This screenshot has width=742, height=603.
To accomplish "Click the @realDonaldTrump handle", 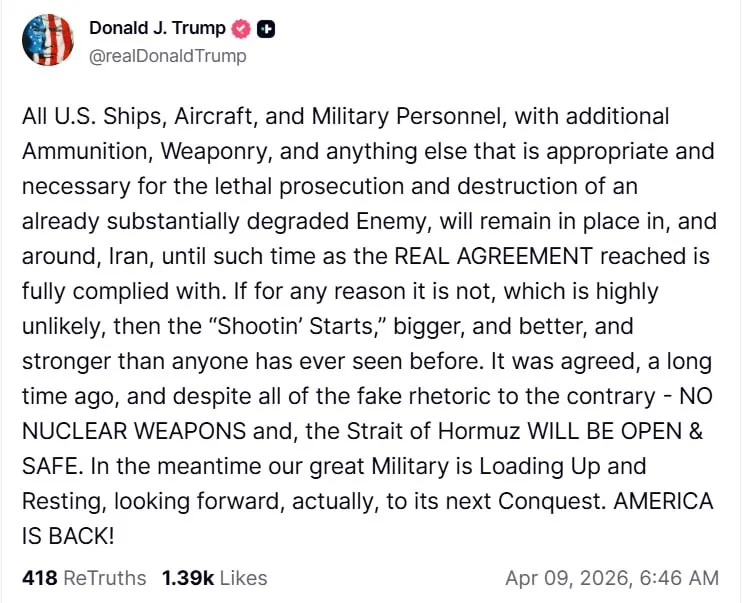I will pos(168,56).
